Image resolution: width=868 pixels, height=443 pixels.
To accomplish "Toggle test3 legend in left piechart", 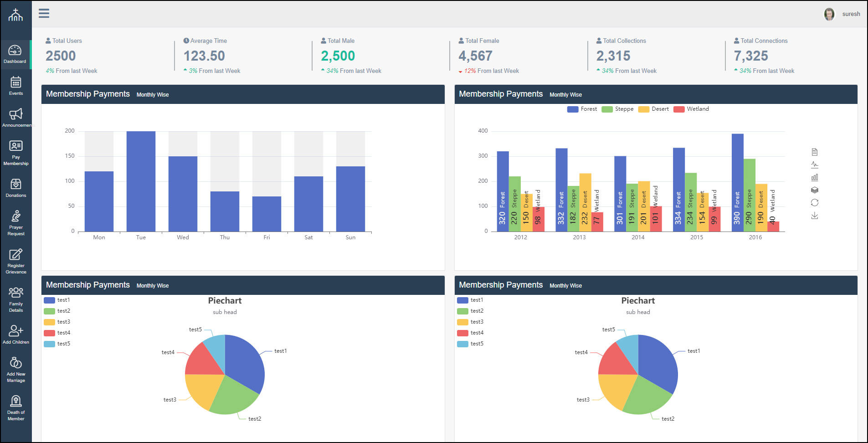I will click(x=57, y=322).
